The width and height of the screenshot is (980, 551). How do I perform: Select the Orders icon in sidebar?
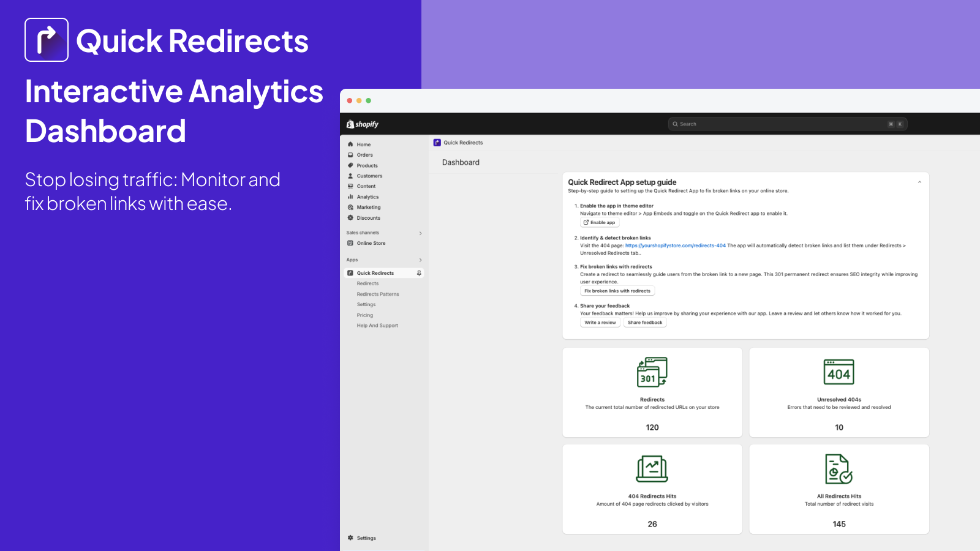click(350, 155)
